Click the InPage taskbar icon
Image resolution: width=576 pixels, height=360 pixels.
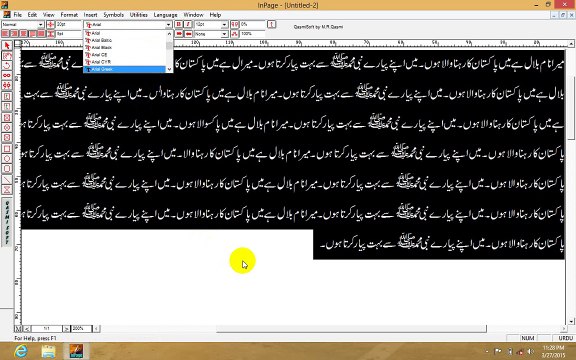point(76,351)
